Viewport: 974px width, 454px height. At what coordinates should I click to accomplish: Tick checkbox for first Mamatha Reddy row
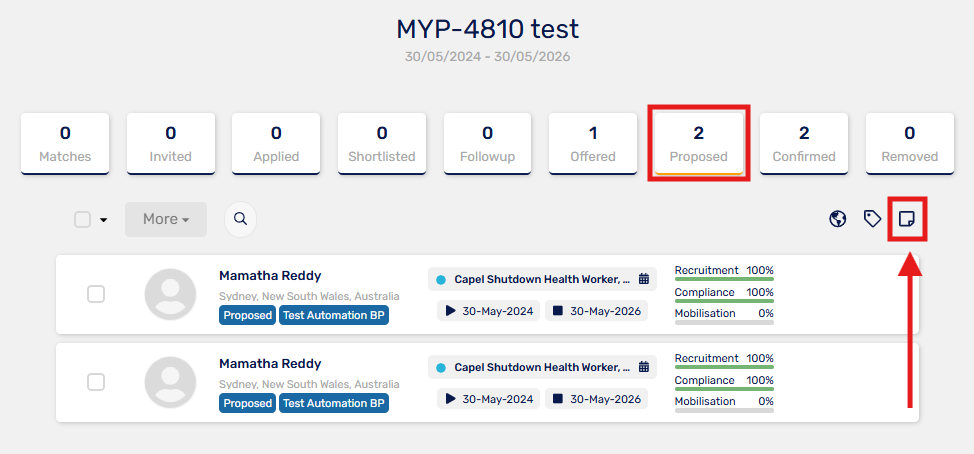point(96,294)
